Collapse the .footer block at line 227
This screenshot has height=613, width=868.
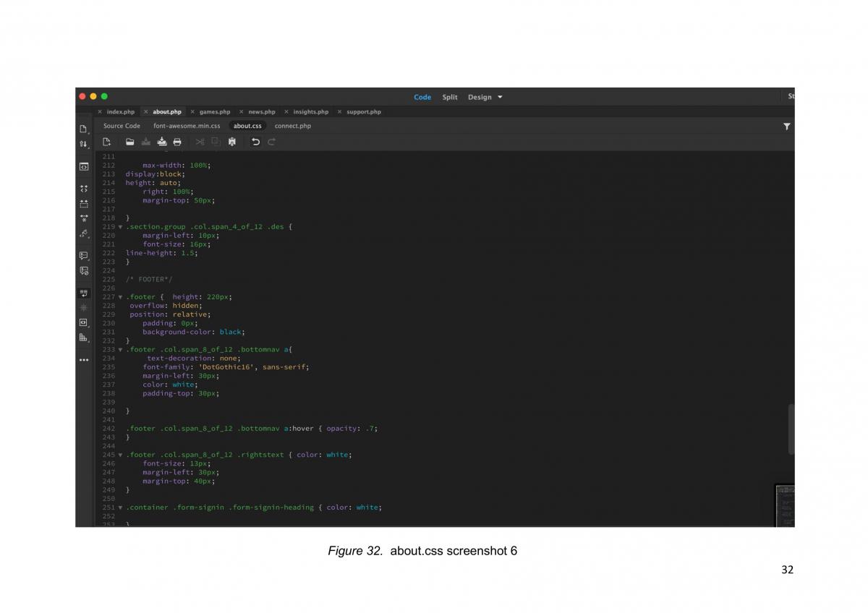[120, 297]
